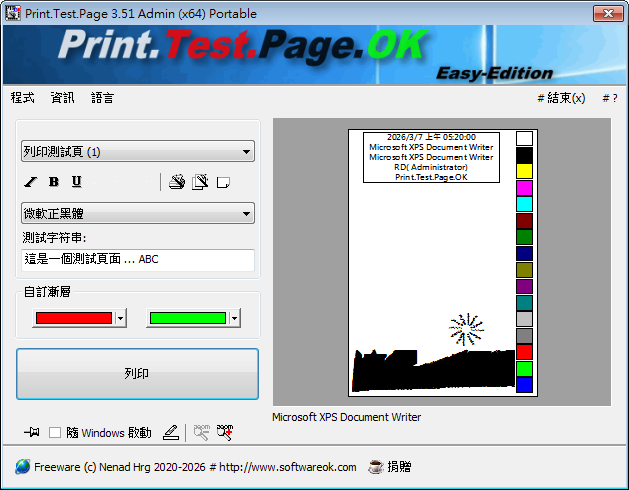Viewport: 629px width, 490px height.
Task: Open page setup via stacked pages icon
Action: point(200,182)
